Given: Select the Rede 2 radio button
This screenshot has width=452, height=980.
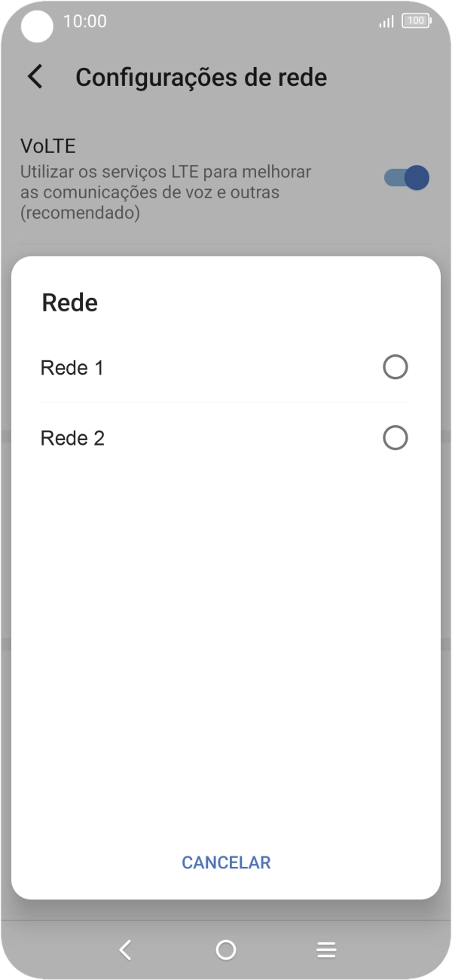Looking at the screenshot, I should pos(395,438).
